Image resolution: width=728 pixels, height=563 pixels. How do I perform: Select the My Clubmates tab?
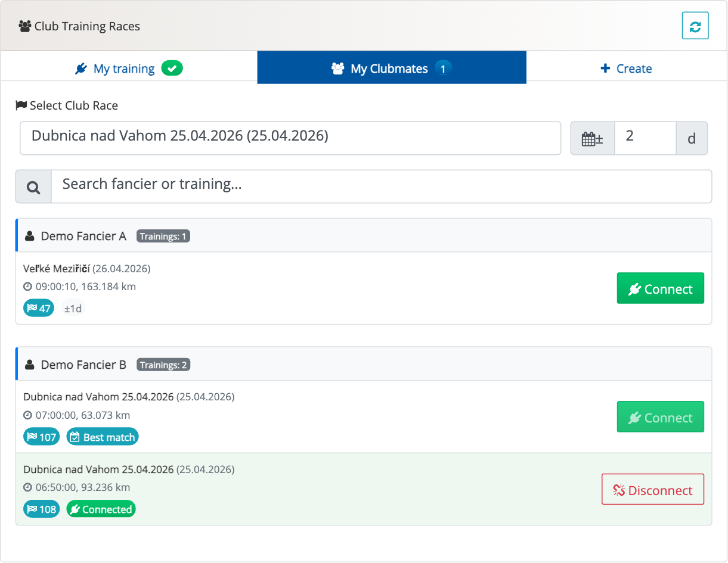click(x=391, y=69)
